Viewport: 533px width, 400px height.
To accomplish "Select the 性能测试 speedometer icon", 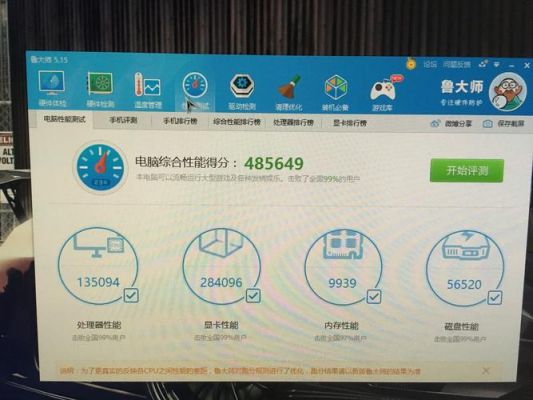I will tap(195, 85).
